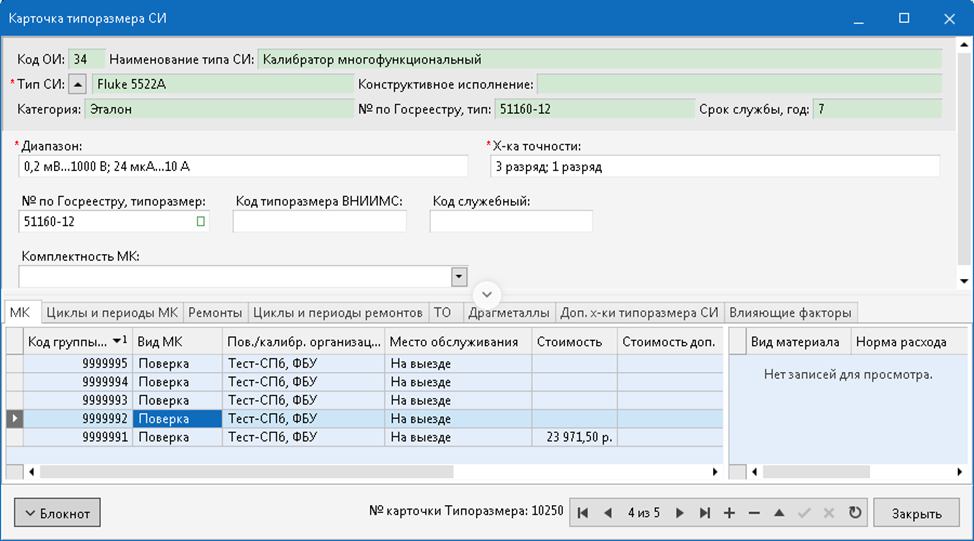
Task: Click sort arrow in Код группы header
Action: point(117,342)
